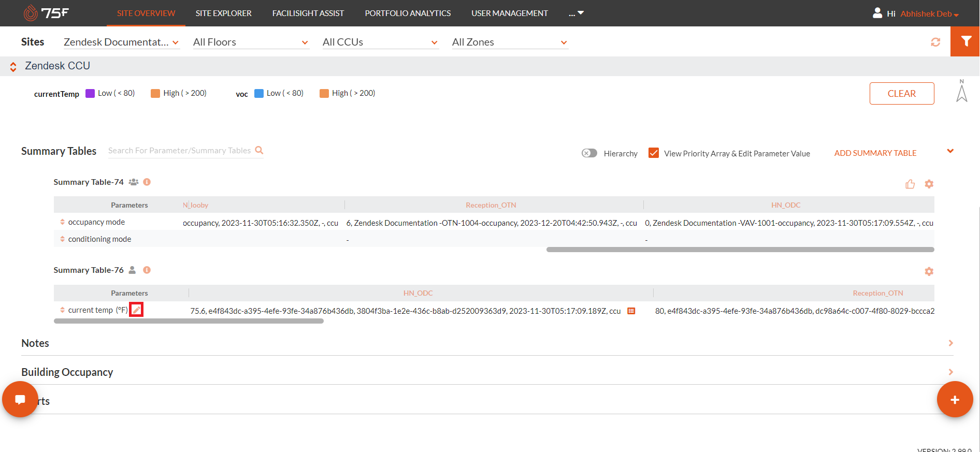
Task: Click the user profile avatar icon
Action: [877, 13]
